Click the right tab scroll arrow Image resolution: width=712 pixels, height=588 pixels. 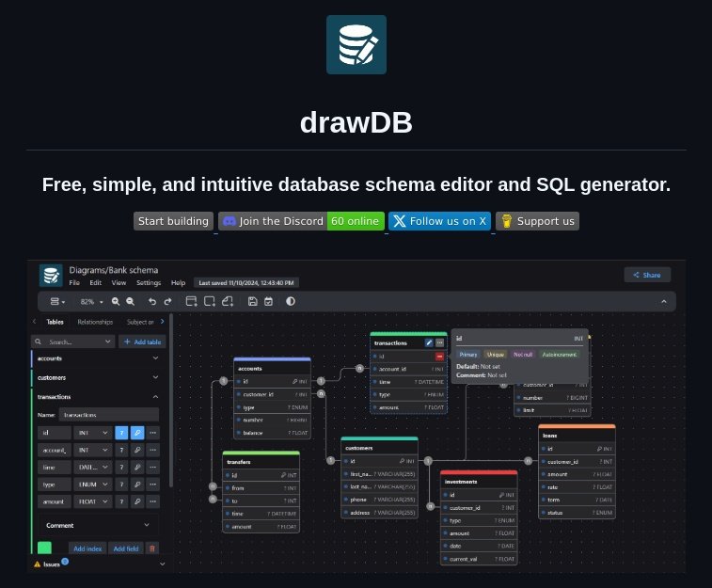tap(162, 322)
